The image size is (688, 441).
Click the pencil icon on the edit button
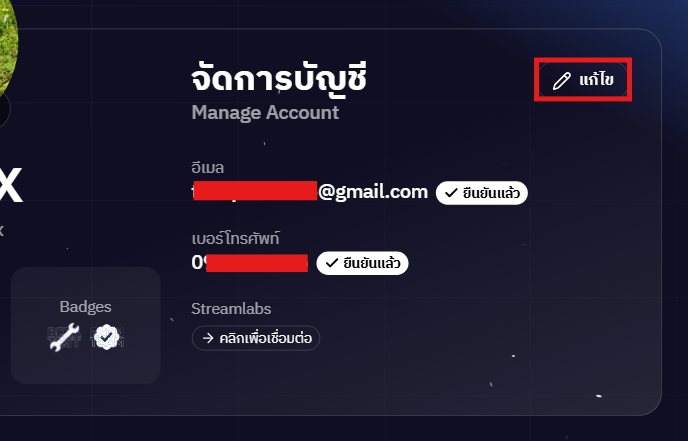coord(561,81)
